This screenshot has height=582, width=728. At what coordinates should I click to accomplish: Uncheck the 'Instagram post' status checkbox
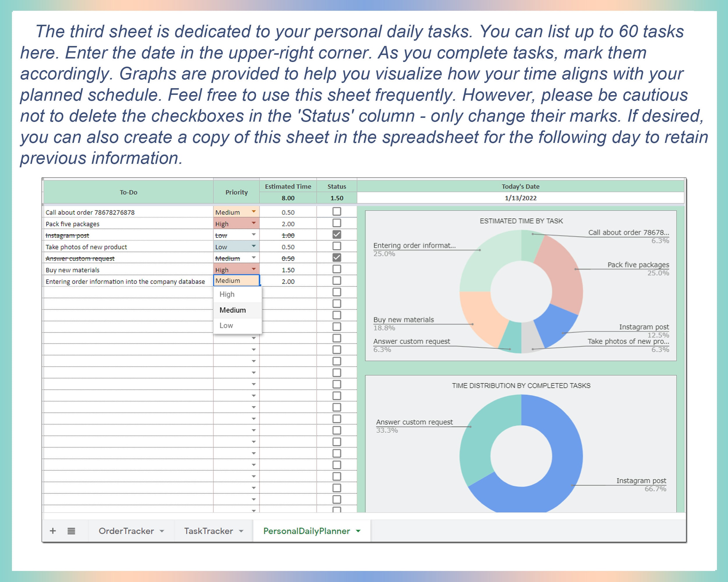point(336,235)
